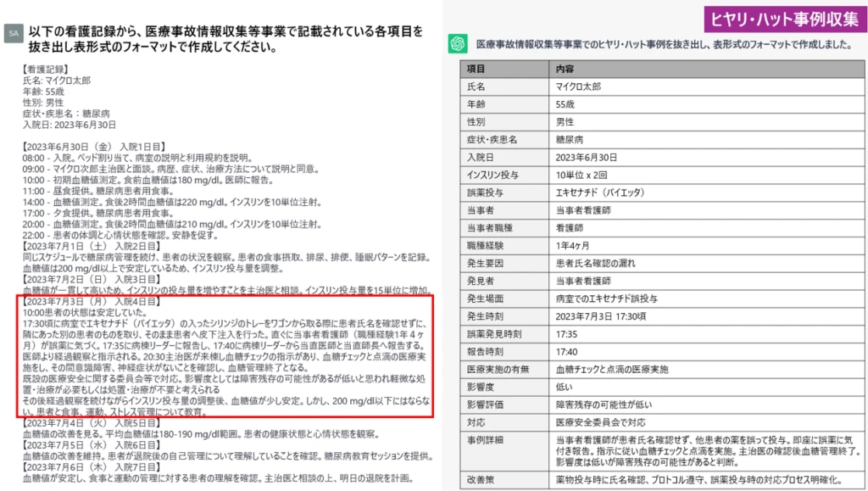Select the 内容 column header
This screenshot has height=491, width=868.
pos(565,69)
